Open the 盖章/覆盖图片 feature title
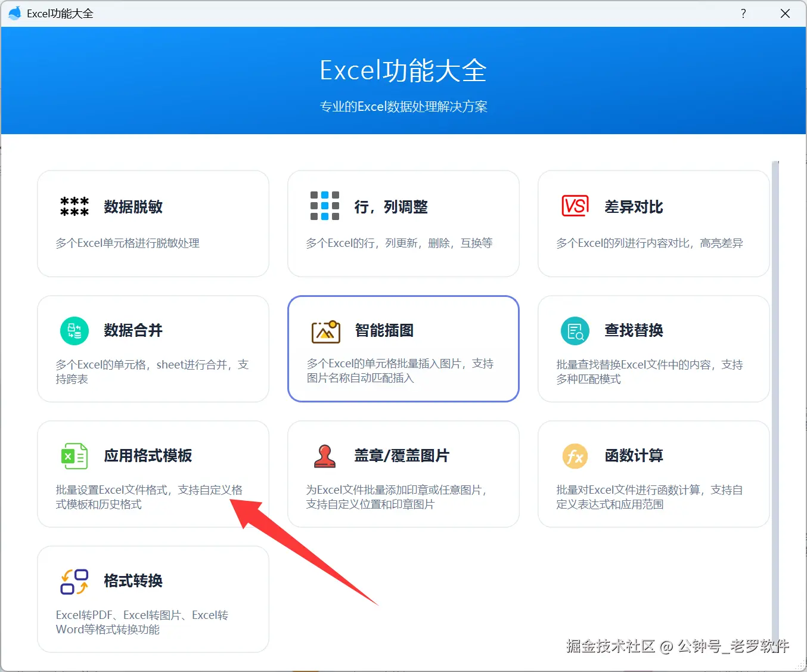 click(402, 456)
